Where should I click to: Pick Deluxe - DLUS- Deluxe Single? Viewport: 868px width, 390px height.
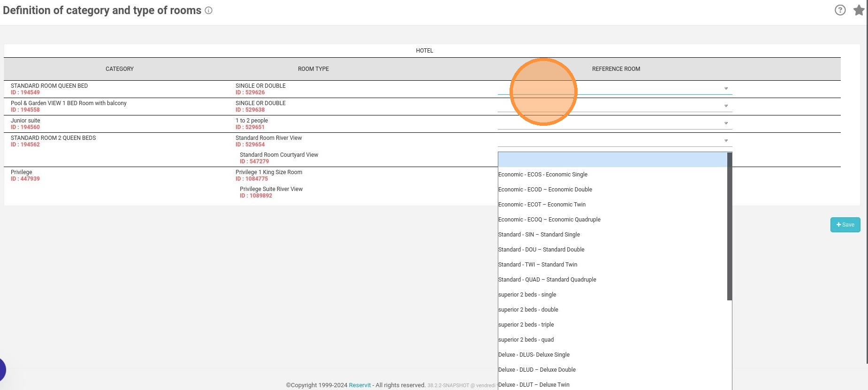612,355
